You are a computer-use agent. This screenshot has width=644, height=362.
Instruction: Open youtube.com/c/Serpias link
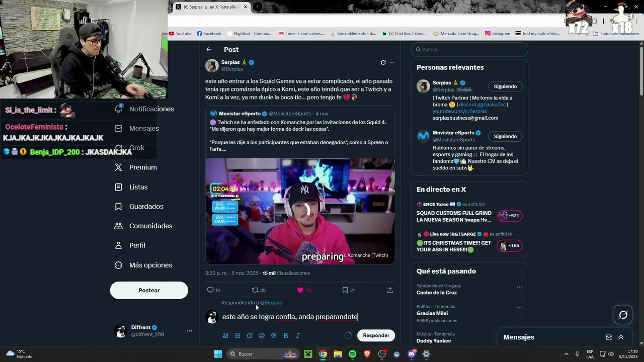coord(460,111)
